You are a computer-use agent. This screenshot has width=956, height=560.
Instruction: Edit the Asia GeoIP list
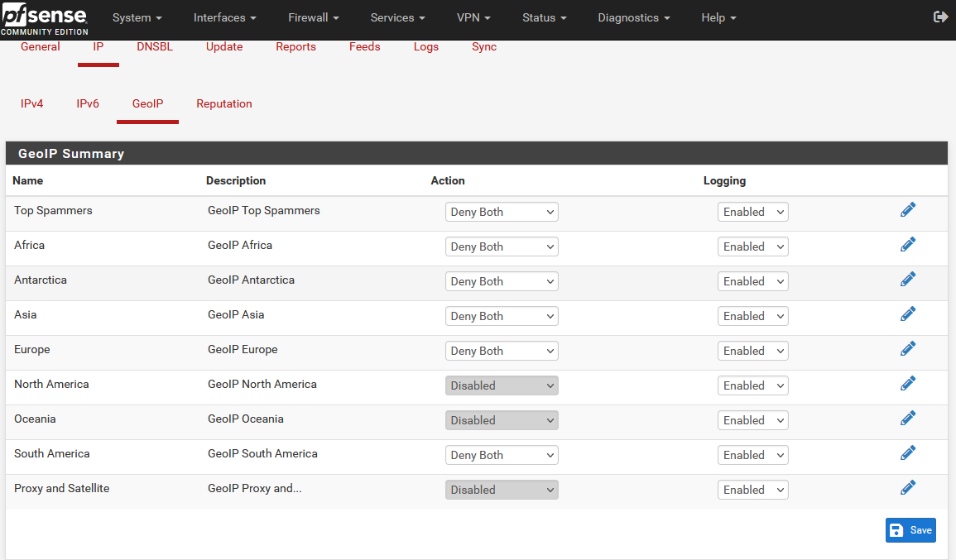(908, 314)
